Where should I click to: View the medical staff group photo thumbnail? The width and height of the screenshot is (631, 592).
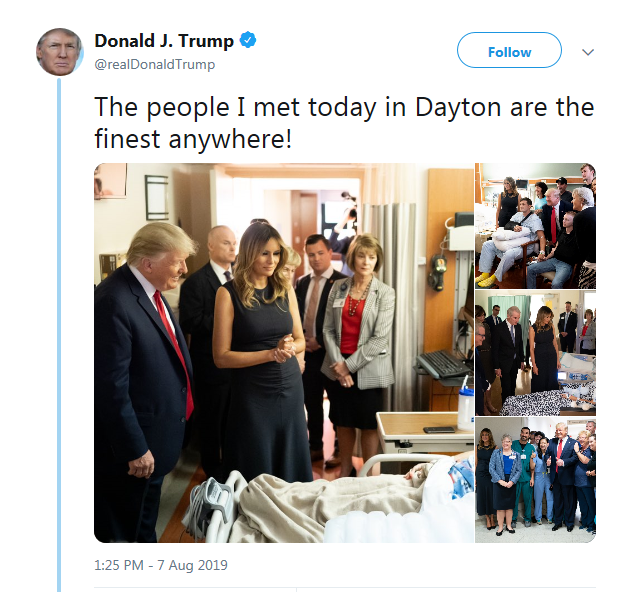[535, 480]
